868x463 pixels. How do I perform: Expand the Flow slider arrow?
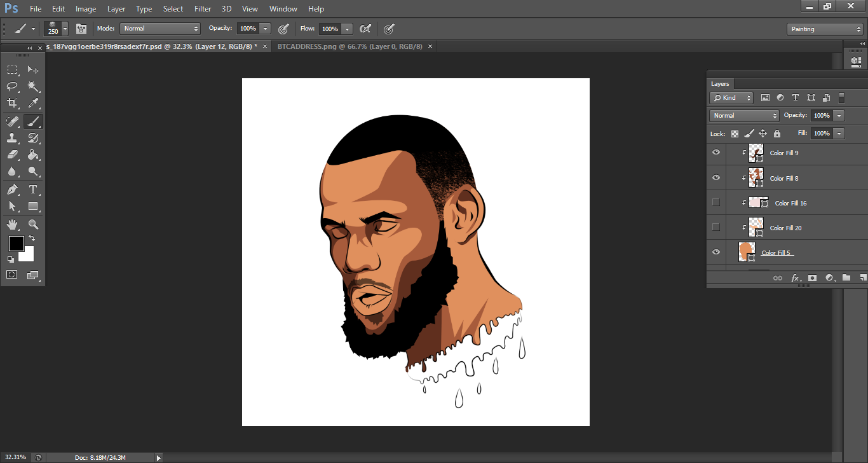click(347, 29)
